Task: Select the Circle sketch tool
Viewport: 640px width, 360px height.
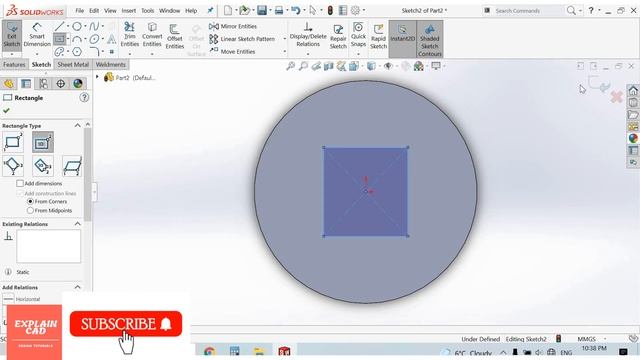Action: click(x=77, y=27)
